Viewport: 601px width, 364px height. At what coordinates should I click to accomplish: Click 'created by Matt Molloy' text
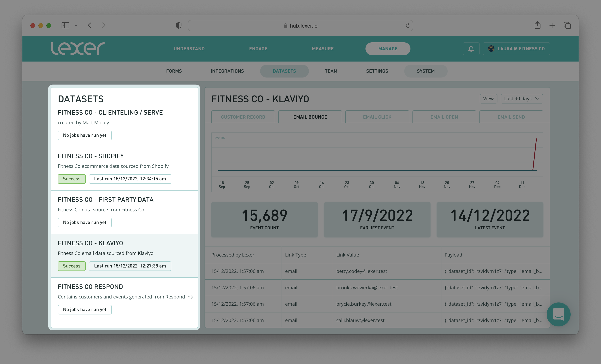pos(83,123)
